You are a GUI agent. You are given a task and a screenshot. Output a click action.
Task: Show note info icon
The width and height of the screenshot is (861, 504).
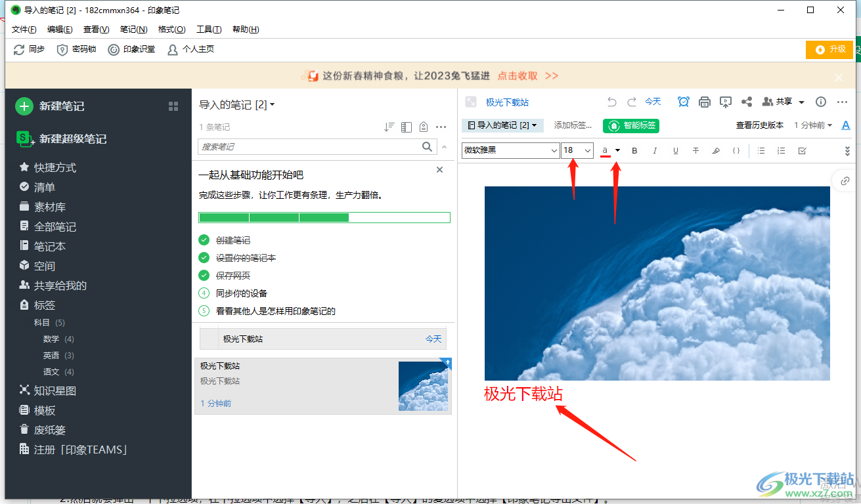pos(821,102)
